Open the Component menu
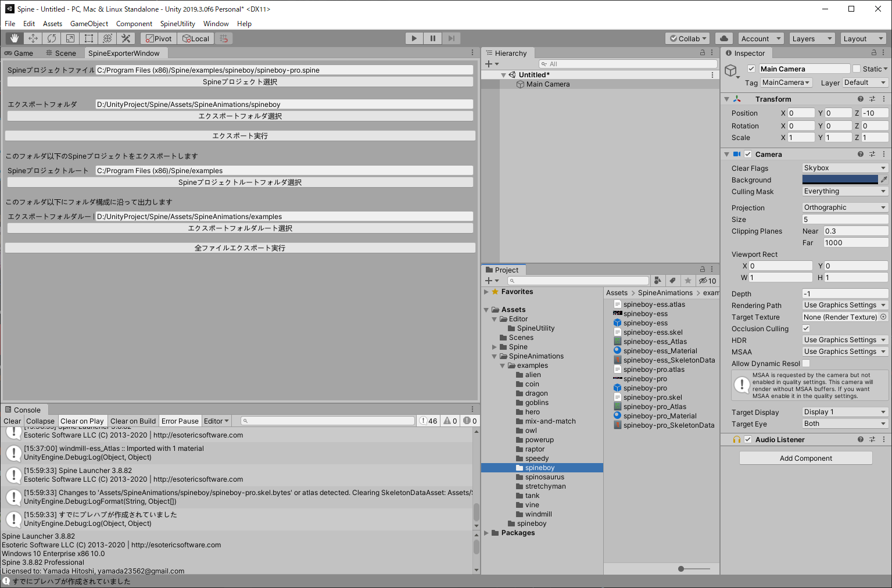 tap(134, 24)
